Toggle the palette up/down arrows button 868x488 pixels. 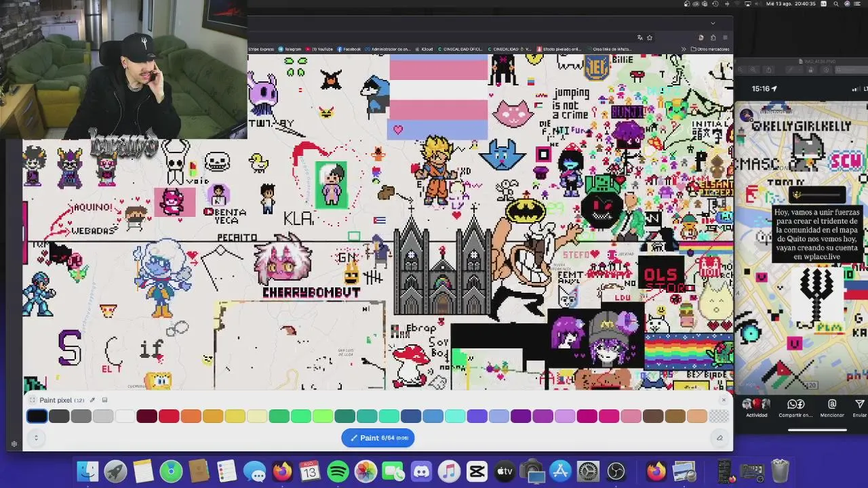click(36, 438)
